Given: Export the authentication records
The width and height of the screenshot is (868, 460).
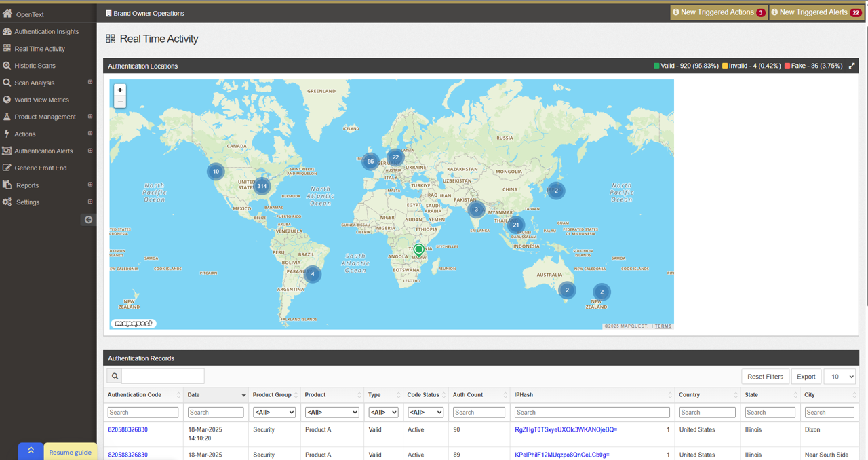Looking at the screenshot, I should (x=806, y=377).
